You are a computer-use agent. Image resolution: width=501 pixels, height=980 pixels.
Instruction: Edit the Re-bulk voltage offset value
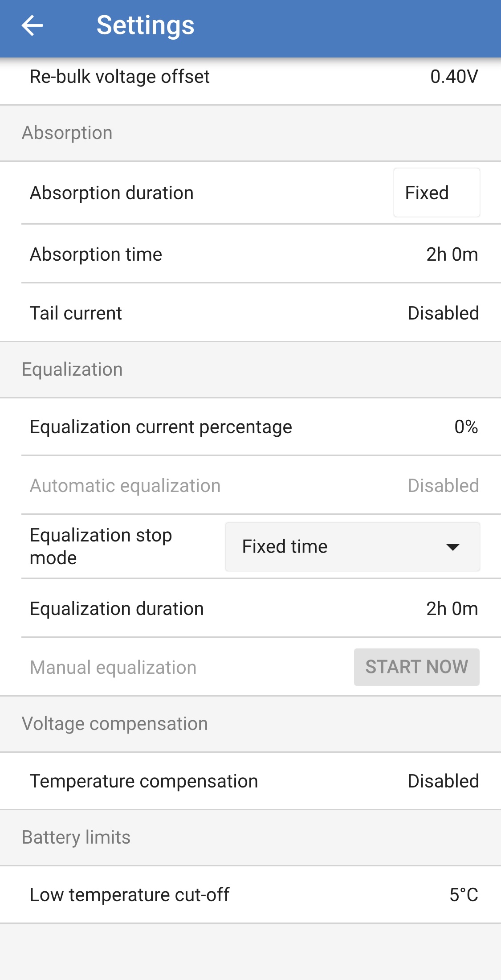click(x=454, y=77)
